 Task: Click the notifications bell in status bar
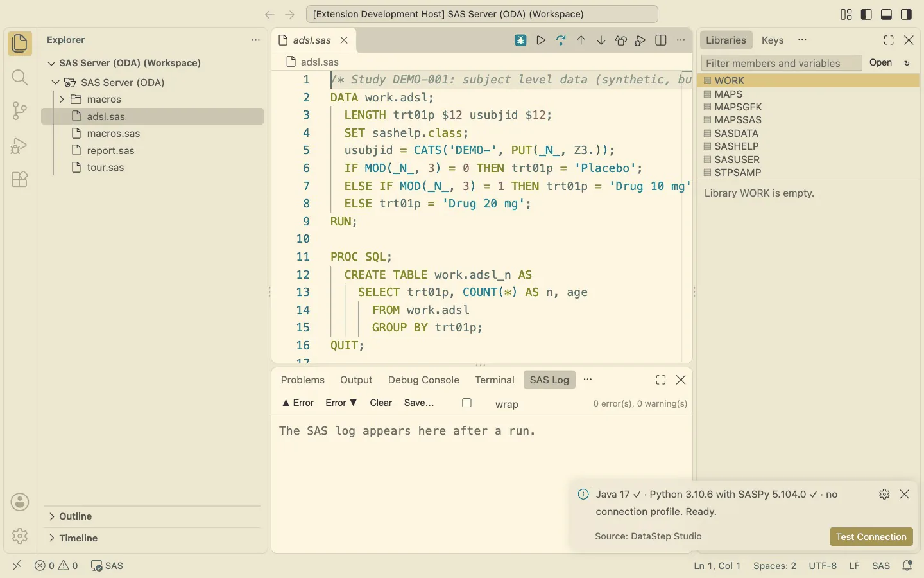tap(907, 566)
